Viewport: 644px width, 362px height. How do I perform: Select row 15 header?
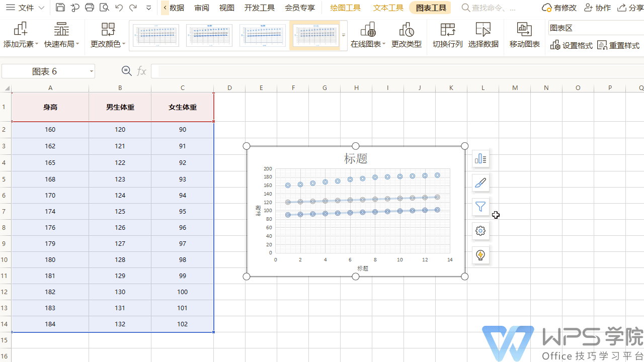click(5, 340)
